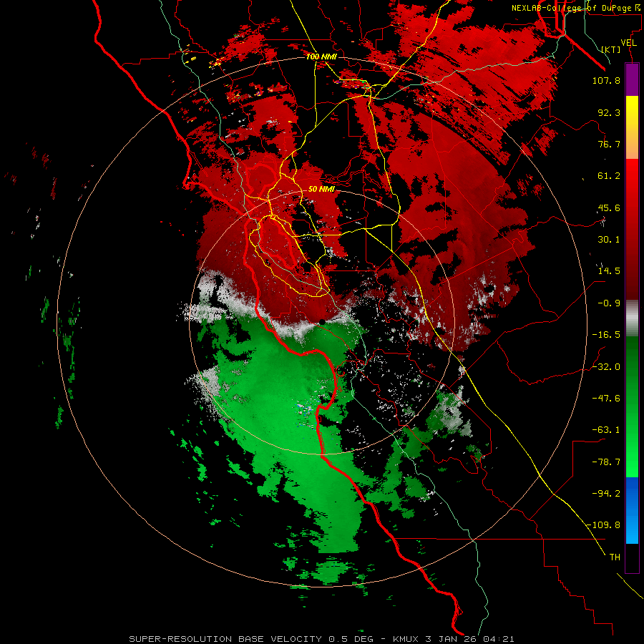Click the 92.3 value on velocity scale
Screen dimensions: 644x644
pyautogui.click(x=609, y=112)
